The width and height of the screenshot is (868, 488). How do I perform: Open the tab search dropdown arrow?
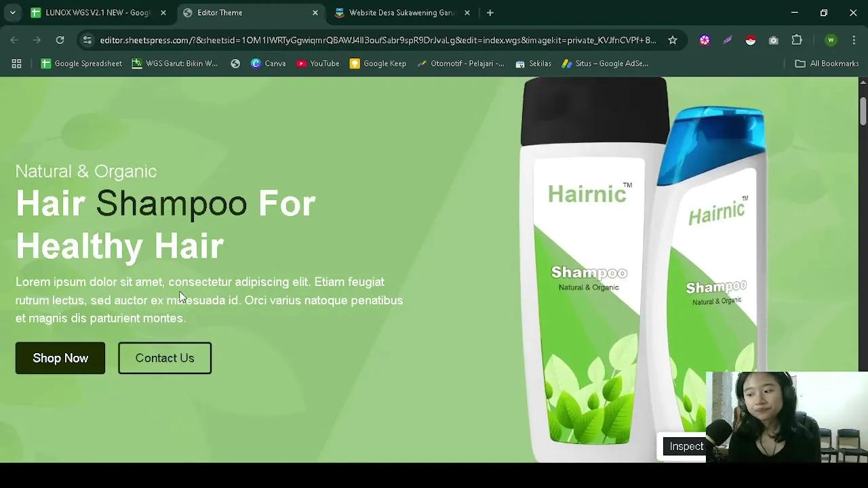[x=12, y=12]
